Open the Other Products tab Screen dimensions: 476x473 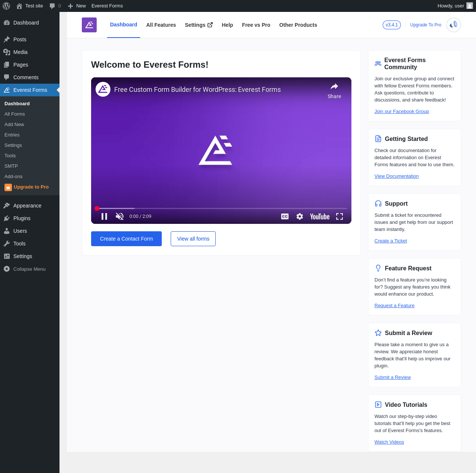(x=298, y=25)
